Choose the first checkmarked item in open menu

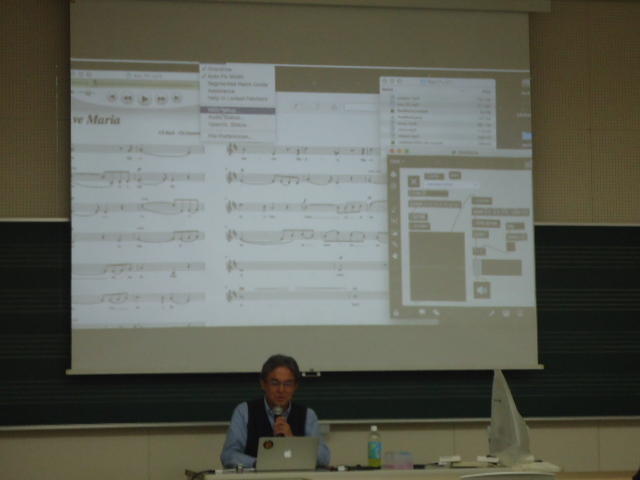[x=238, y=69]
